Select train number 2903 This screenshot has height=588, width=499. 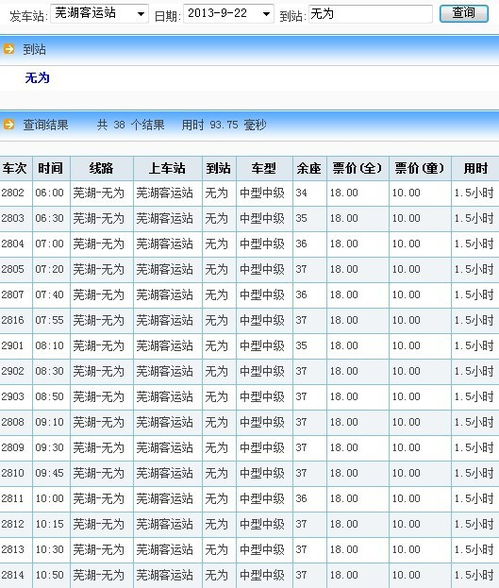13,397
